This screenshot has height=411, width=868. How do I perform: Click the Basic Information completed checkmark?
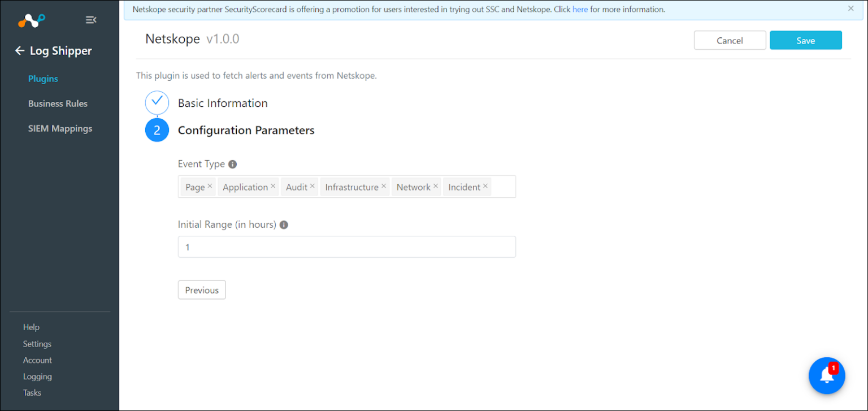[157, 102]
